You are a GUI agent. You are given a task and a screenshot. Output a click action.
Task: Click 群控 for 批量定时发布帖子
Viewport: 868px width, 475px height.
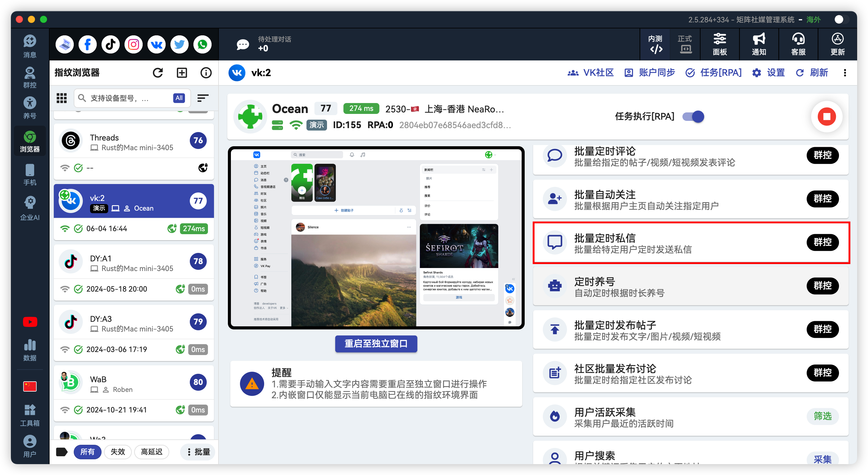(822, 329)
